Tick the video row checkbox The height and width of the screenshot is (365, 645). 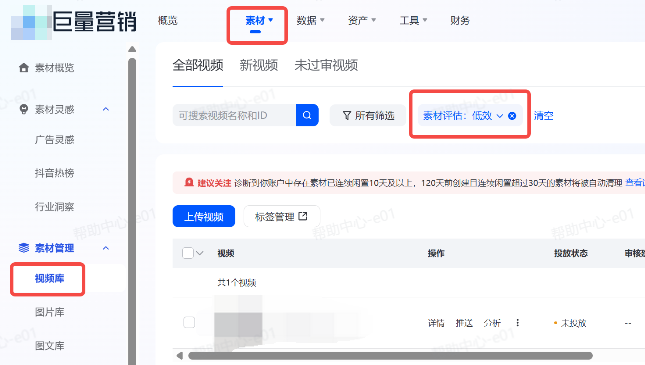point(189,322)
